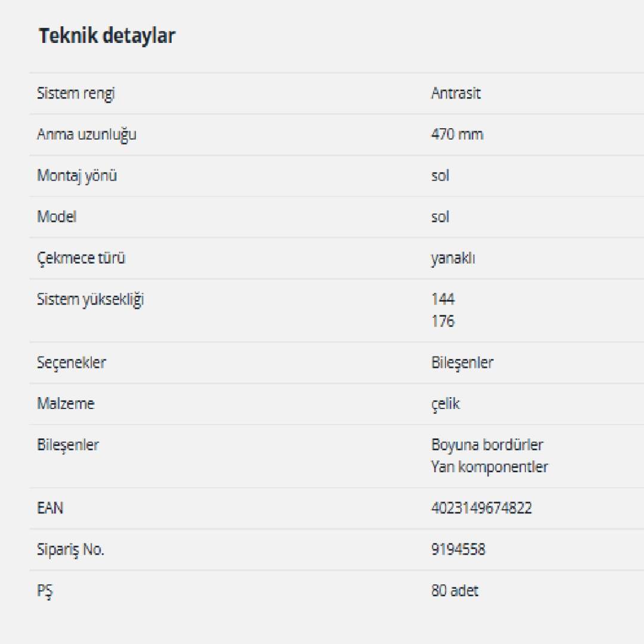
Task: Click the Anma uzunluğu label
Action: pos(86,135)
